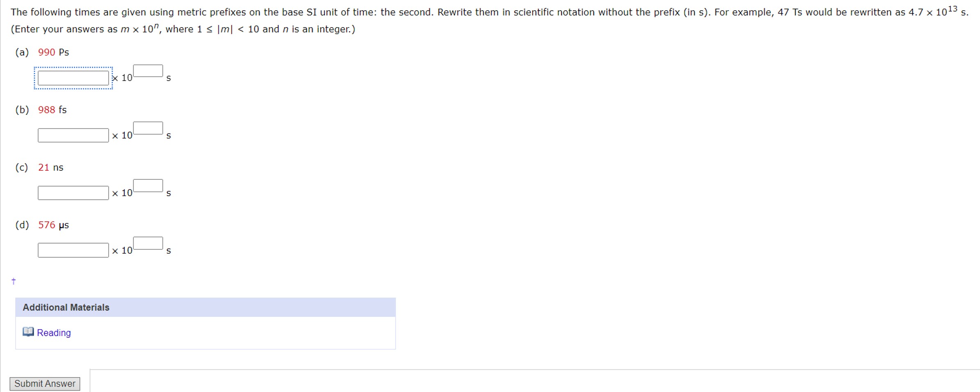Click the coefficient box for 576 µs
Image resolution: width=980 pixels, height=392 pixels.
72,250
